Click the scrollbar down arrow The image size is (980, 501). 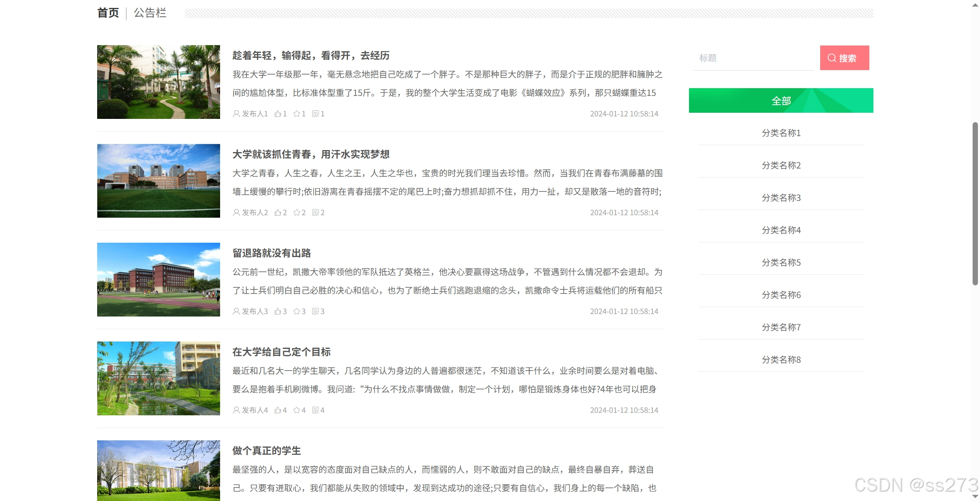[975, 496]
